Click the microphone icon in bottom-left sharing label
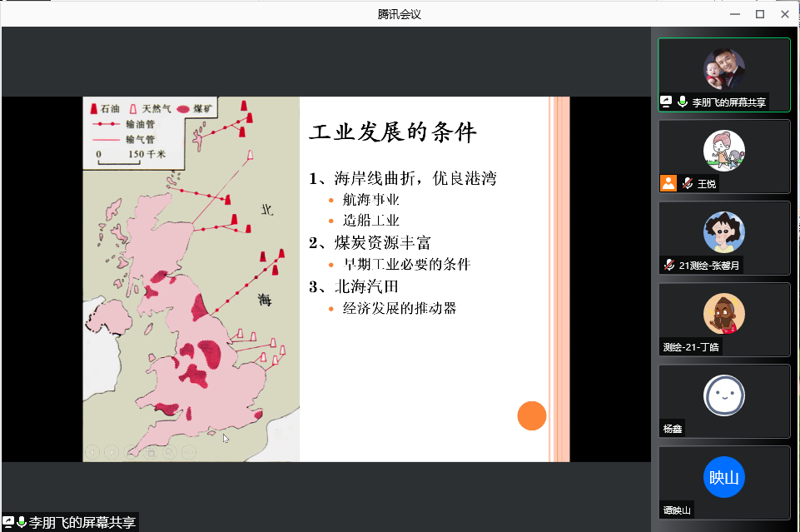The height and width of the screenshot is (532, 800). 22,523
